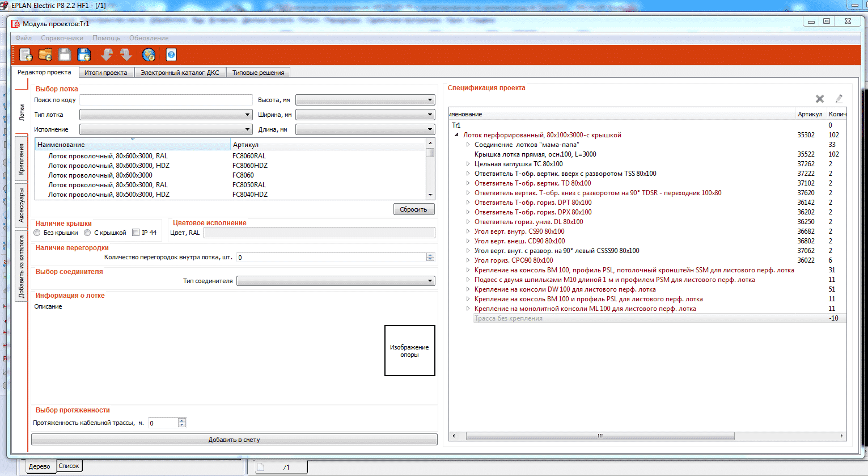The image size is (868, 476).
Task: Click the 'Изображение опоры' image box
Action: pyautogui.click(x=410, y=351)
